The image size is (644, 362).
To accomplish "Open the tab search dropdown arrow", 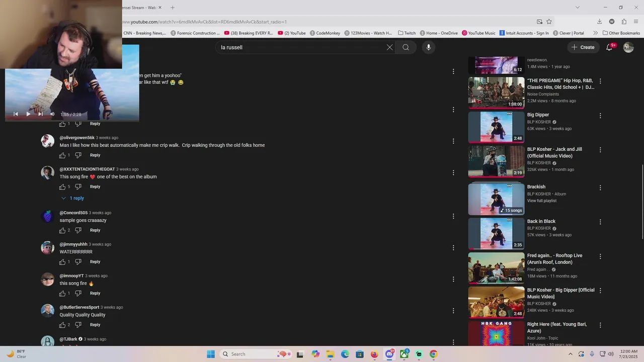I will pyautogui.click(x=578, y=8).
